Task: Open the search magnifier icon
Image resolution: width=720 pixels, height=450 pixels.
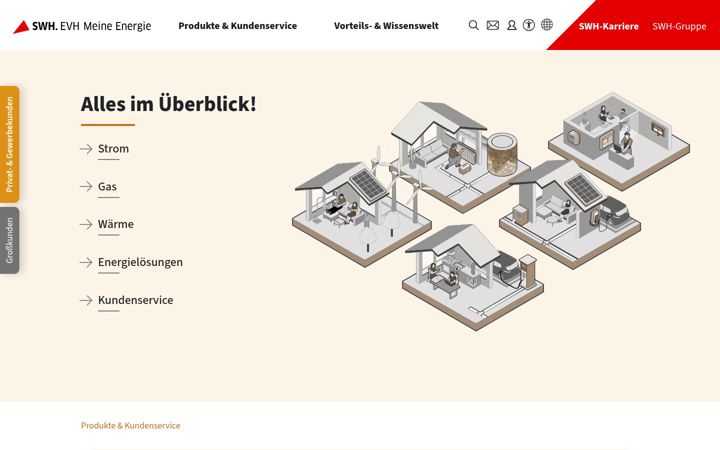Action: pyautogui.click(x=473, y=25)
